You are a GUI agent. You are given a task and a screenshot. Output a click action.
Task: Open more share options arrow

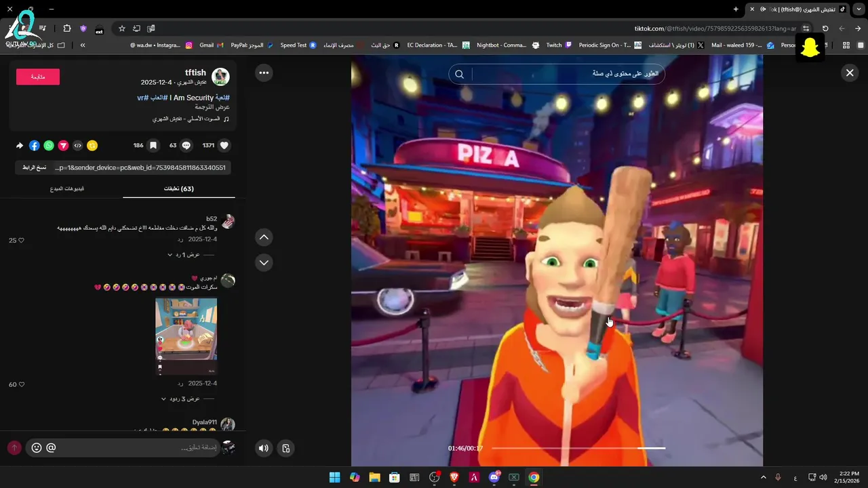point(20,145)
